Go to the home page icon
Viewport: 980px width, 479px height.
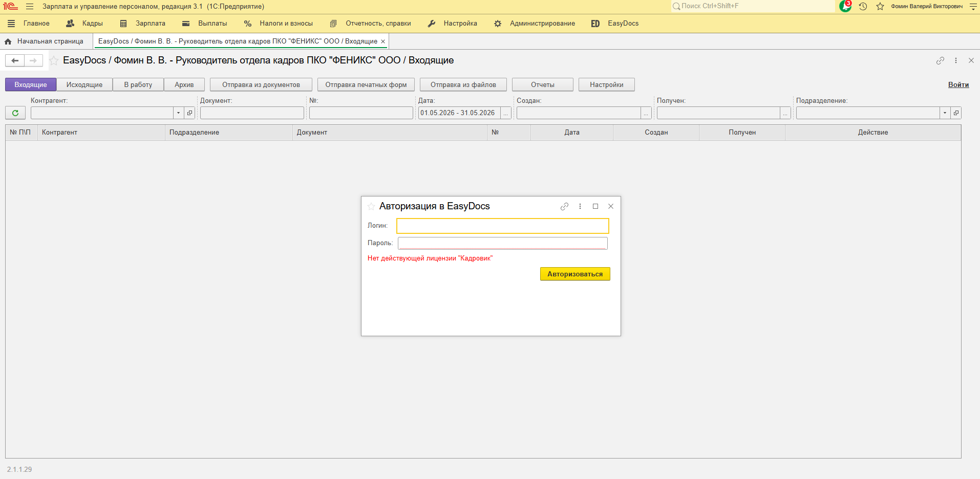tap(8, 41)
